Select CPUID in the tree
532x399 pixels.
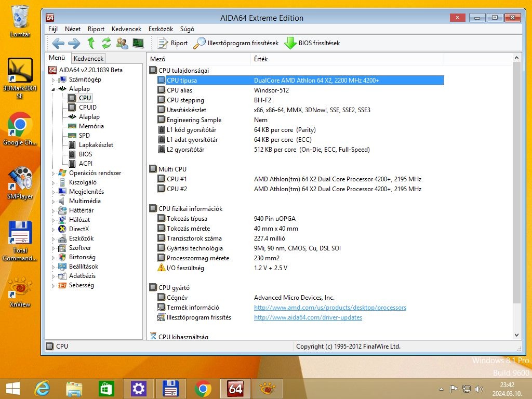tap(87, 107)
